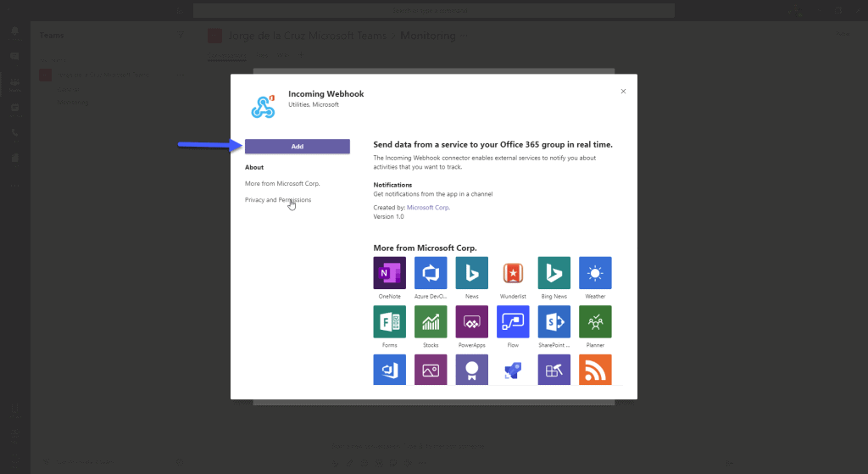Open the Flow app tile

tap(513, 321)
